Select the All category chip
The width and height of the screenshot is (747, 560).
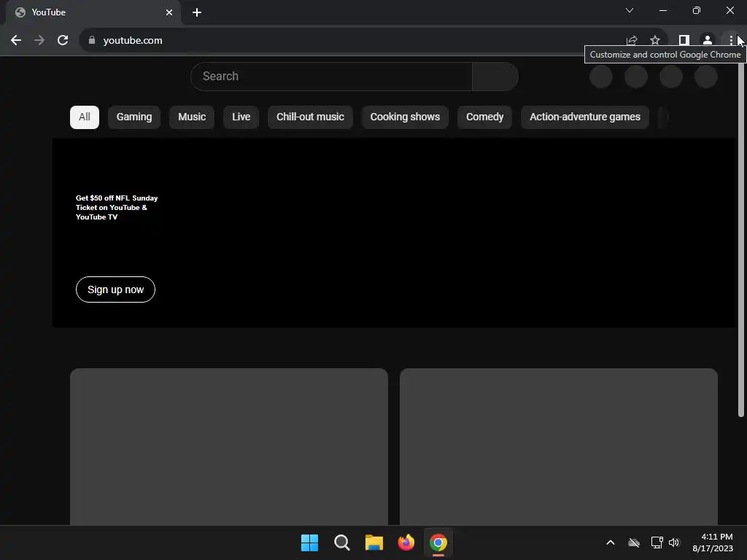[85, 117]
